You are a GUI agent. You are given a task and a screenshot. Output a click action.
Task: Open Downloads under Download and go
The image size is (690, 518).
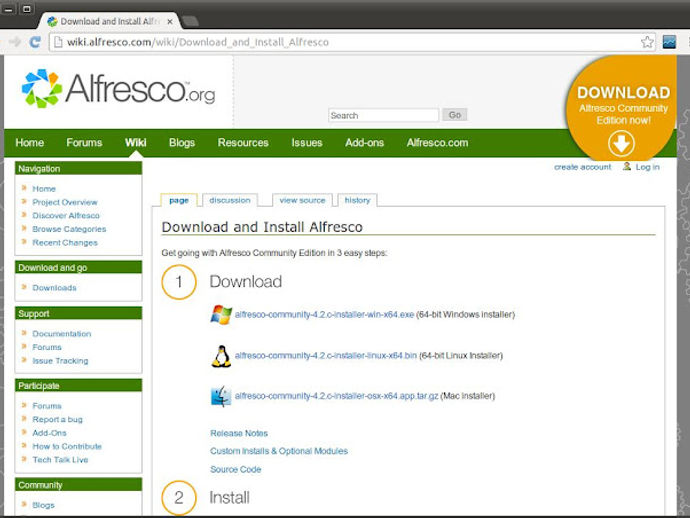click(55, 288)
